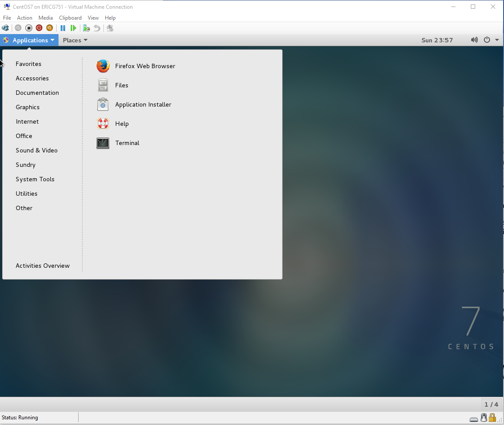The image size is (504, 425).
Task: Select the Documentation category
Action: 37,93
